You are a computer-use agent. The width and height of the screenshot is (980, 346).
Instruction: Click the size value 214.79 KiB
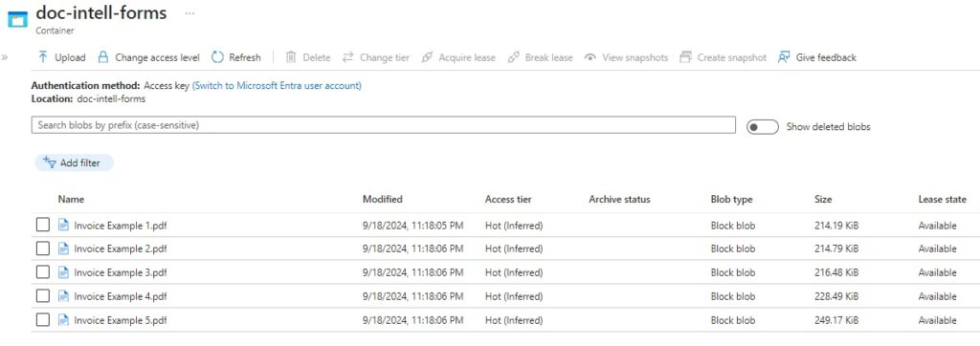(x=836, y=249)
